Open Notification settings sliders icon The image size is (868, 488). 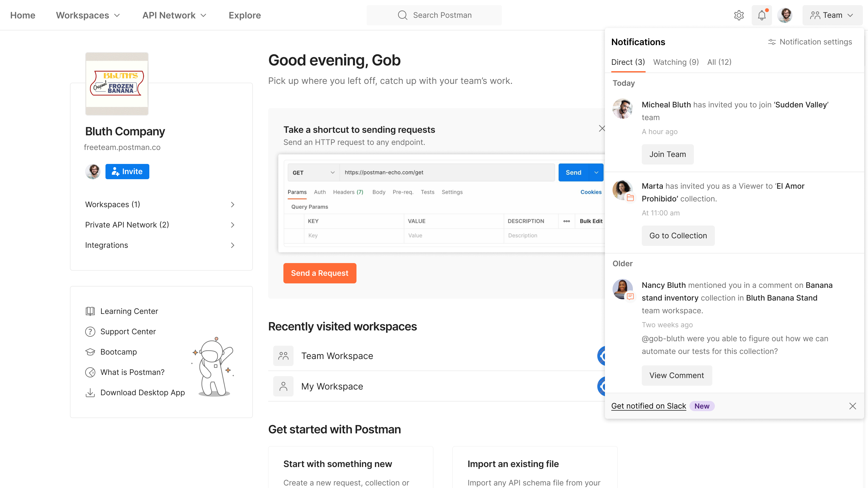pos(772,42)
